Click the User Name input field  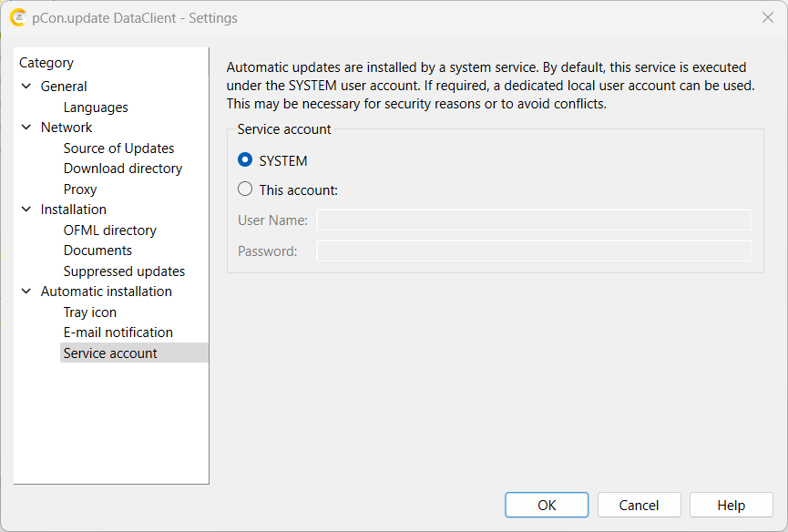click(534, 220)
